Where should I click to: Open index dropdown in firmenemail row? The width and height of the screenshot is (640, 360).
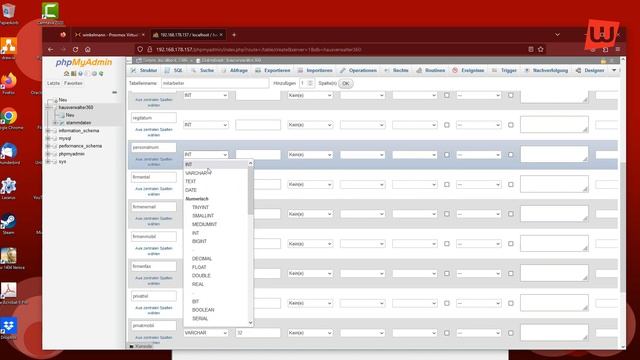(478, 214)
